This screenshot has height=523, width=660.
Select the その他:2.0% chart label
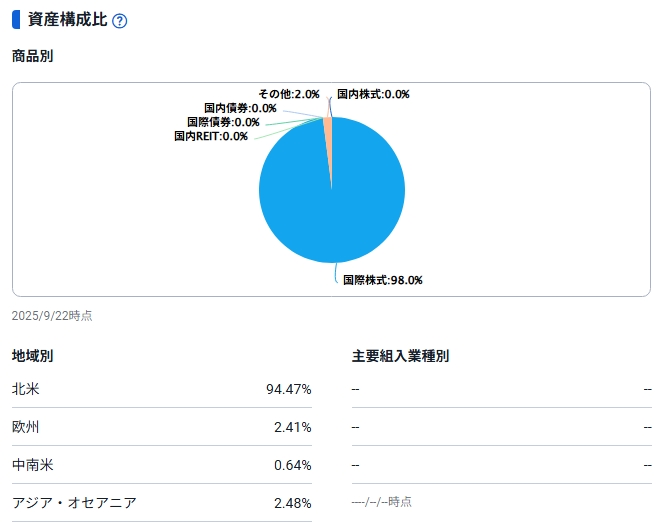click(288, 94)
